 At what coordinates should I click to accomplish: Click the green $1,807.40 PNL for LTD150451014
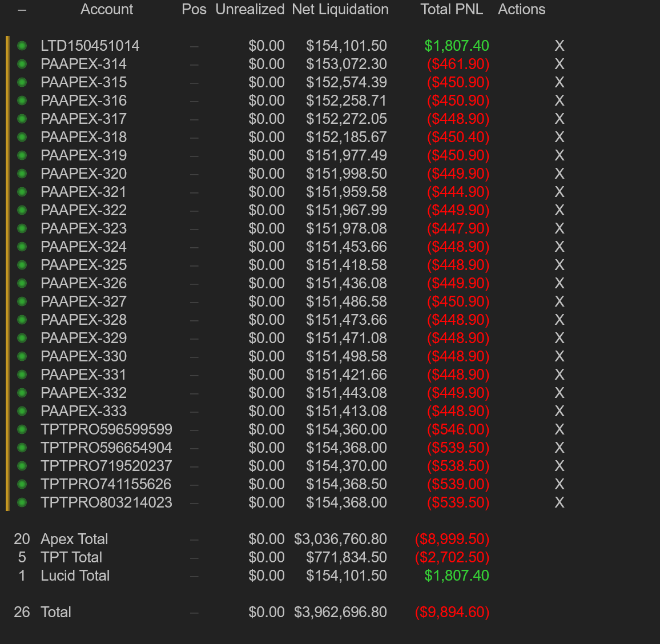(x=457, y=46)
